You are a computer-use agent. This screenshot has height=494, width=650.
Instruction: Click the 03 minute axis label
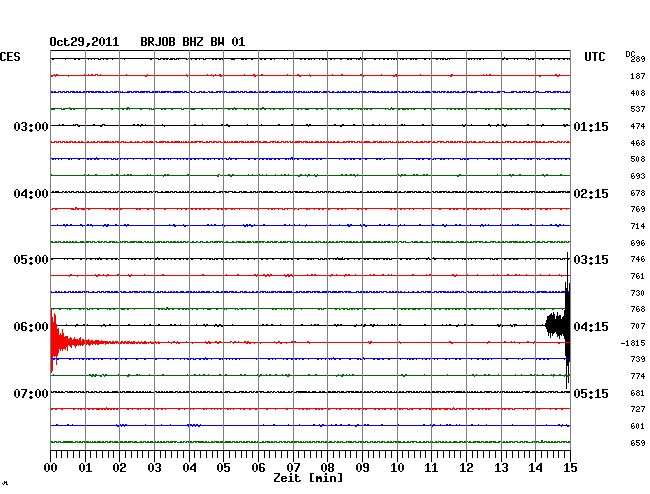154,468
